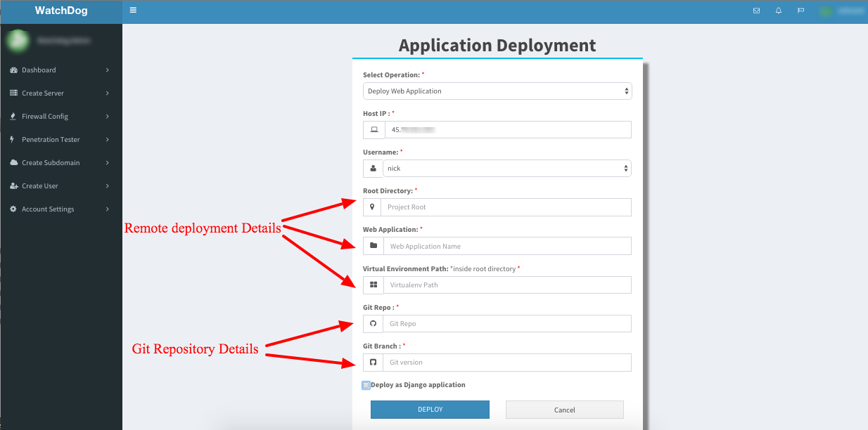Expand the Firewall Config chevron
The height and width of the screenshot is (430, 868).
(x=108, y=117)
